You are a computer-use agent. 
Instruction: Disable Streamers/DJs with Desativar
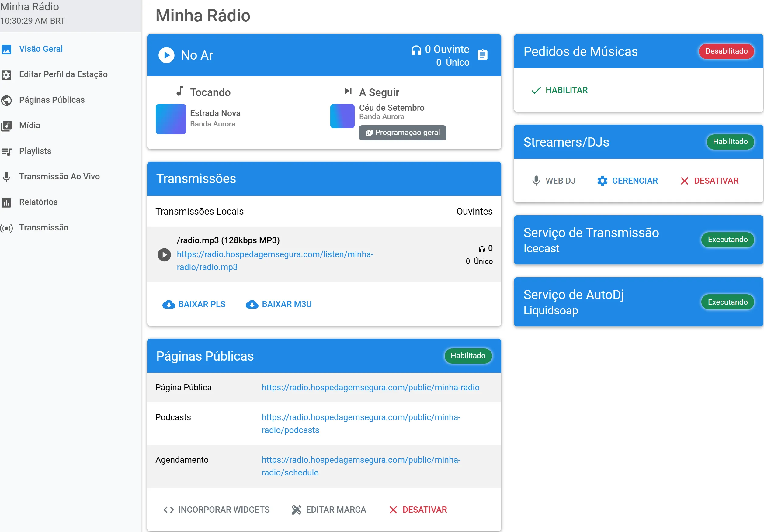(x=710, y=181)
